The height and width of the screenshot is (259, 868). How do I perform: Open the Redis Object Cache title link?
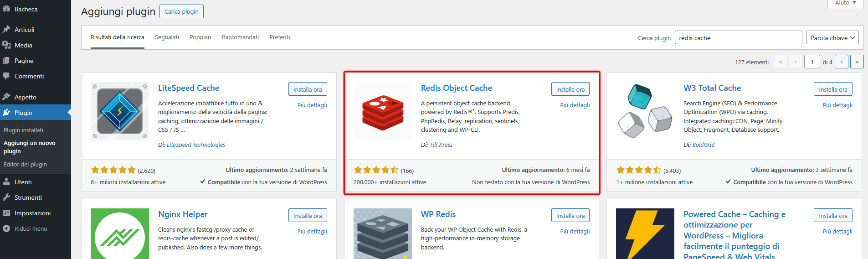pos(457,88)
